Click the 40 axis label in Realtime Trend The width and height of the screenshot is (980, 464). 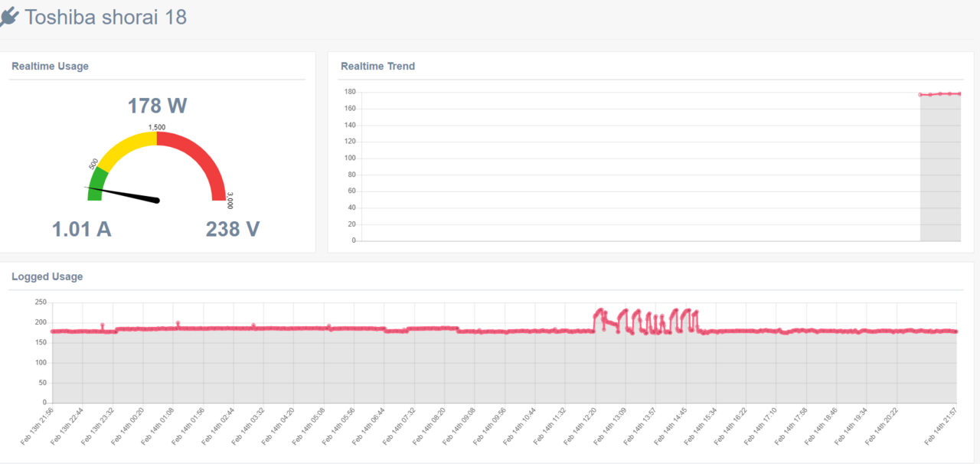pos(351,207)
